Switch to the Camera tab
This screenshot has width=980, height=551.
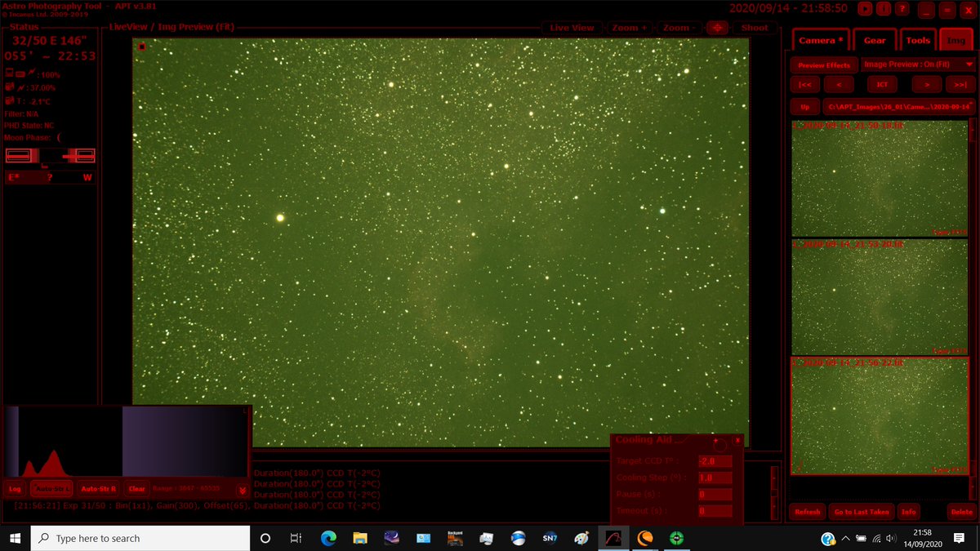click(821, 40)
